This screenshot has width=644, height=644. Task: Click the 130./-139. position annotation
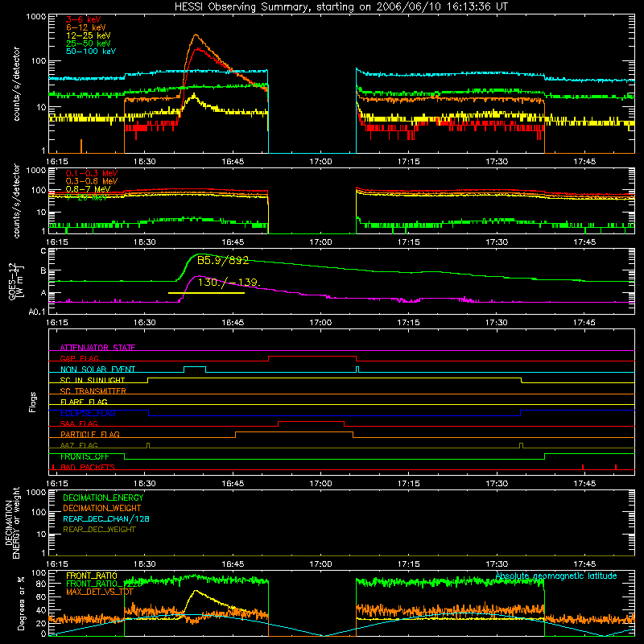coord(229,283)
